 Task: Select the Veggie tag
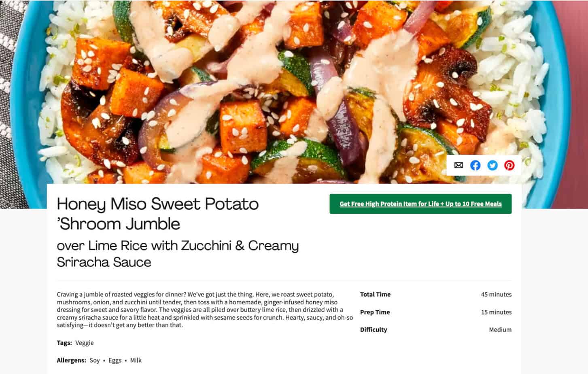point(84,342)
